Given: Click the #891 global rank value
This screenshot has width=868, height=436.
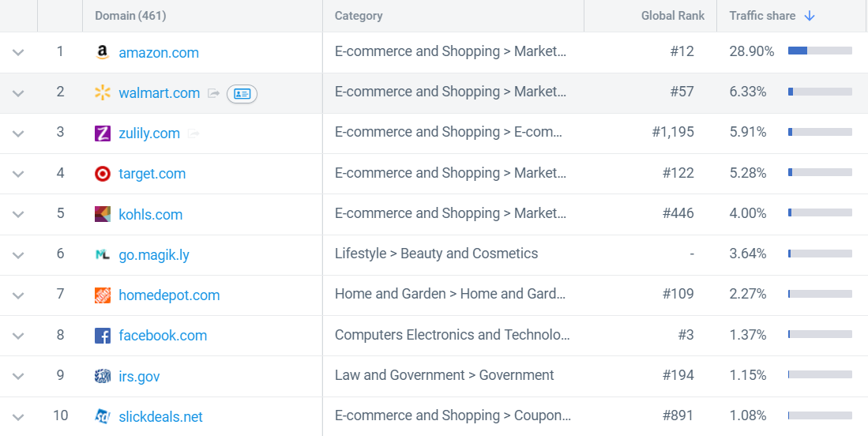Looking at the screenshot, I should [678, 415].
